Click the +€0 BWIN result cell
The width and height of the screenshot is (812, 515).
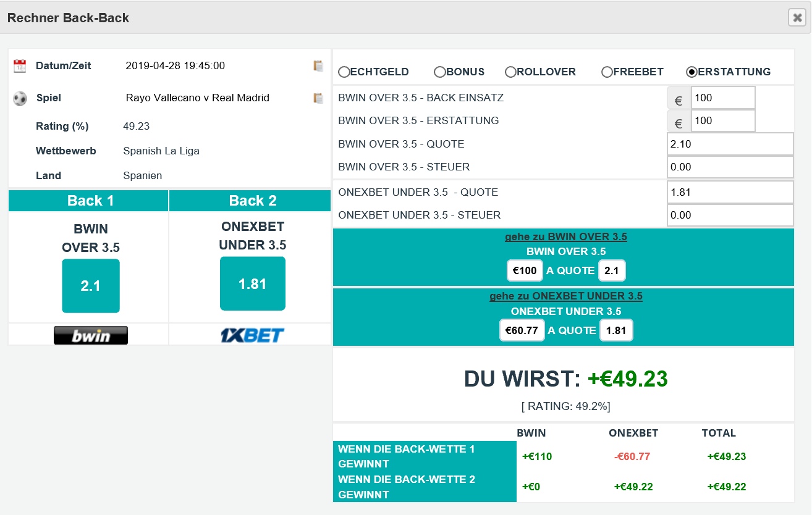pos(531,487)
